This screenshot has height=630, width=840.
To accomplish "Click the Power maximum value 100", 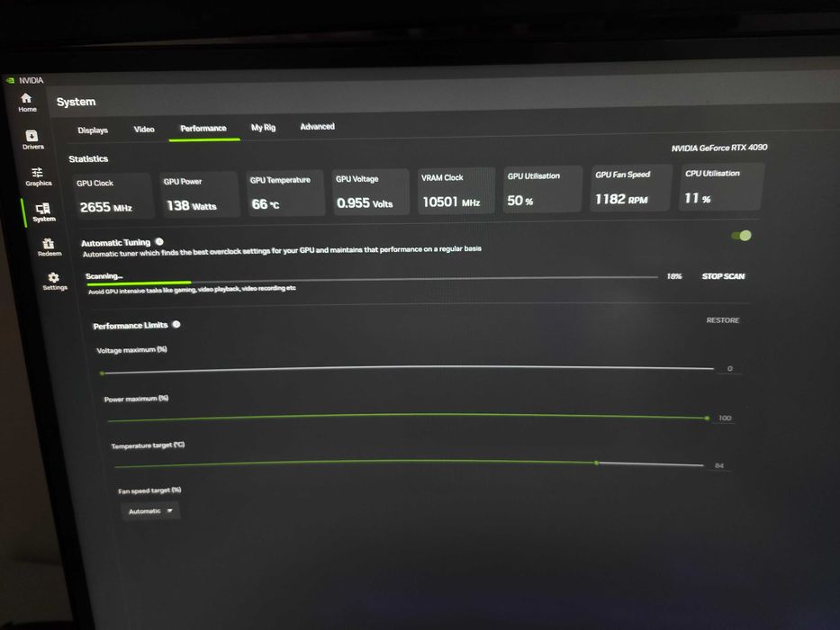I will (x=725, y=418).
